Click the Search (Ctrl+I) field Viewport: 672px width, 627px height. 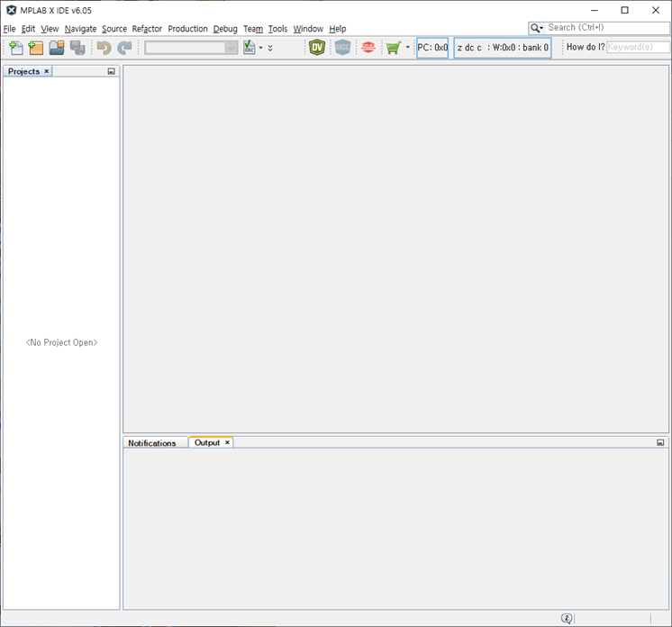pos(608,28)
